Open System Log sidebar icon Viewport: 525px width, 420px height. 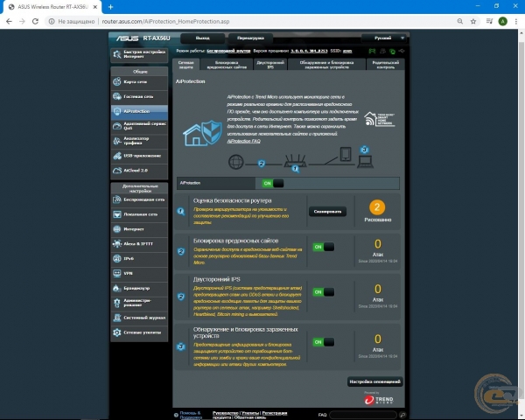(117, 318)
